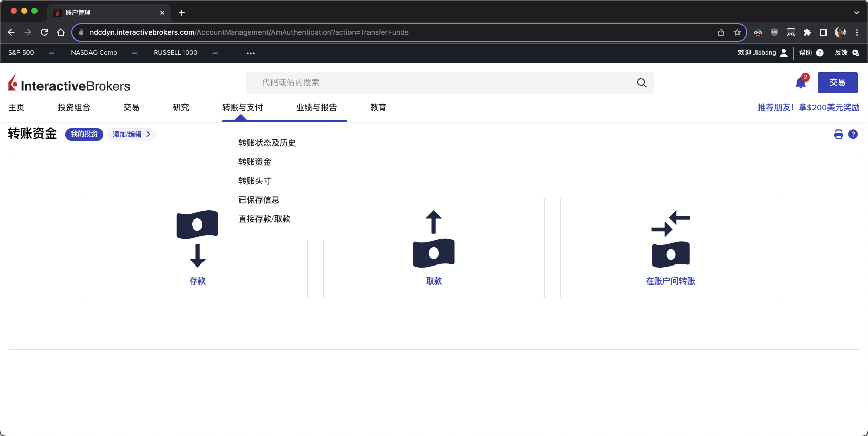The image size is (868, 436).
Task: Expand the ticker bar three-dots menu
Action: (251, 53)
